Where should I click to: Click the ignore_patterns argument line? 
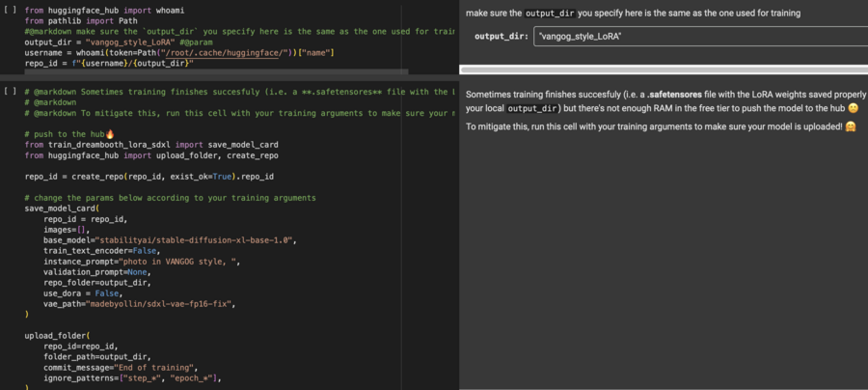[x=125, y=377]
